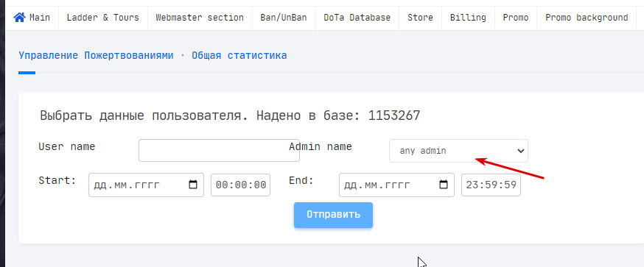The height and width of the screenshot is (267, 644).
Task: Click the Start date field
Action: click(146, 185)
